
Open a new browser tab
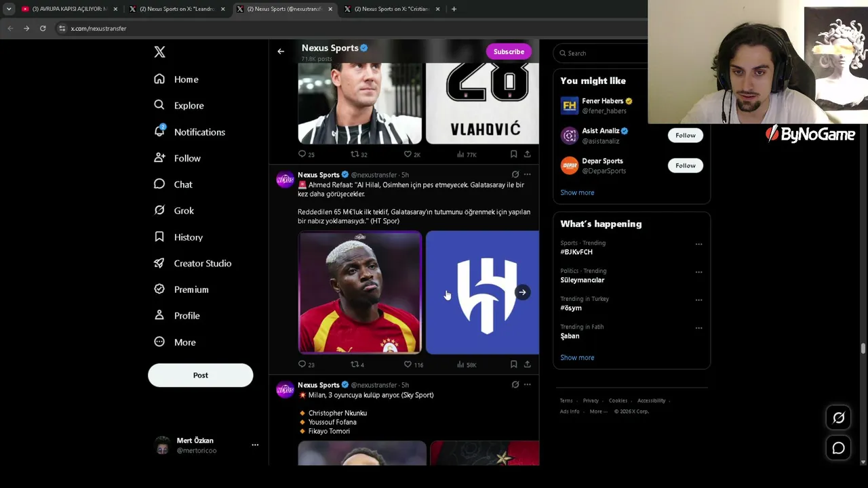point(454,9)
